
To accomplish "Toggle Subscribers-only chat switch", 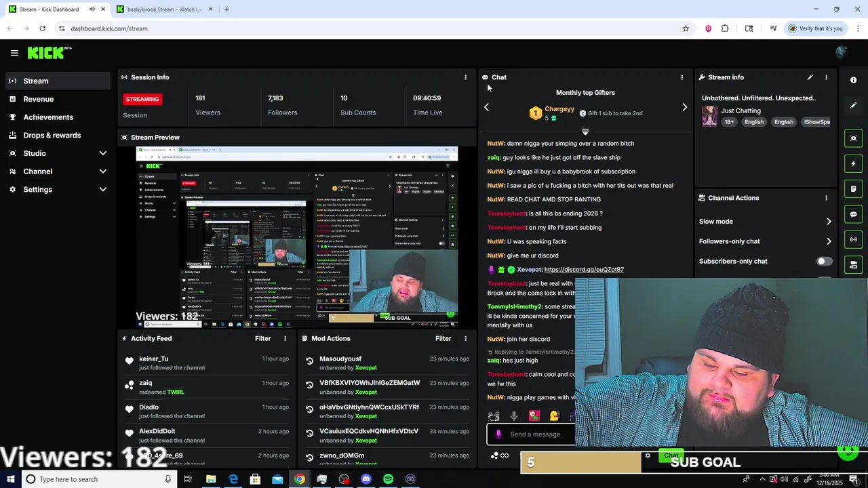I will click(x=824, y=261).
